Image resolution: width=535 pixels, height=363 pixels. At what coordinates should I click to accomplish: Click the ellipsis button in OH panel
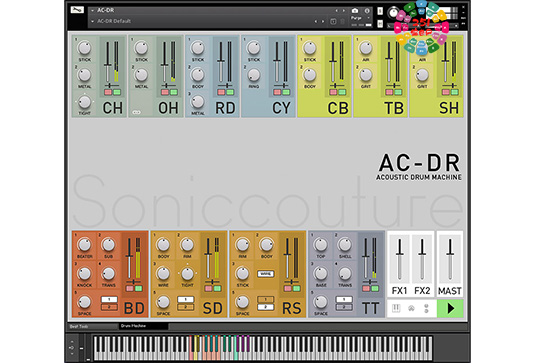(x=136, y=112)
